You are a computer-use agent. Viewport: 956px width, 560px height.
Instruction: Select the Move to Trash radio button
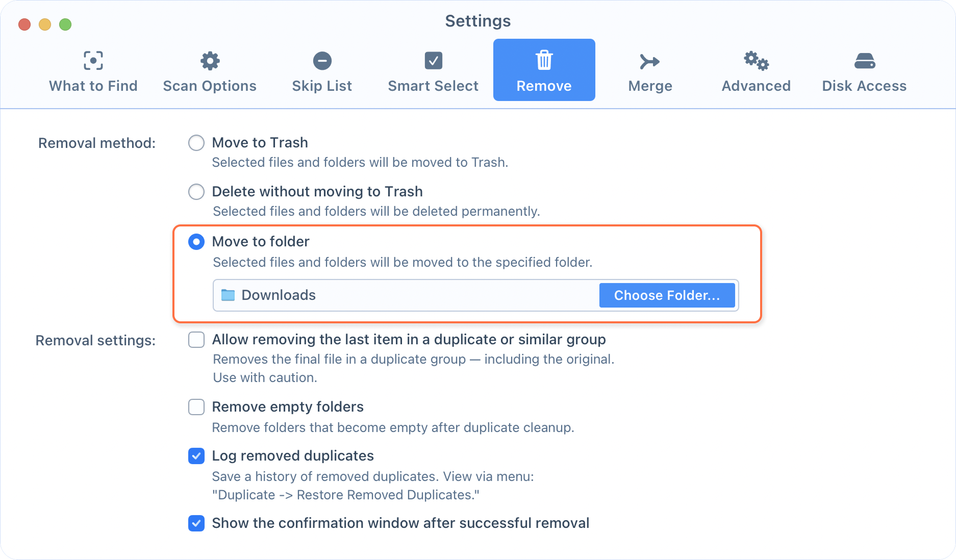pos(196,143)
